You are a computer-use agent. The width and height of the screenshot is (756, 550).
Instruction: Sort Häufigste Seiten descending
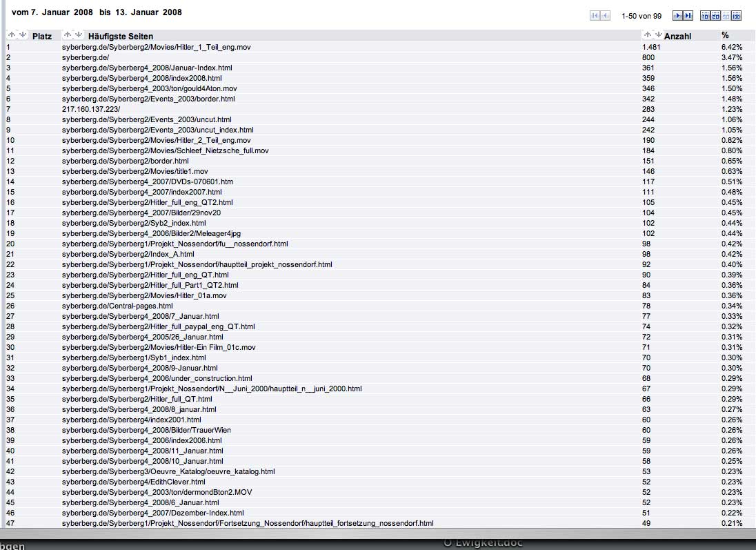(x=78, y=35)
